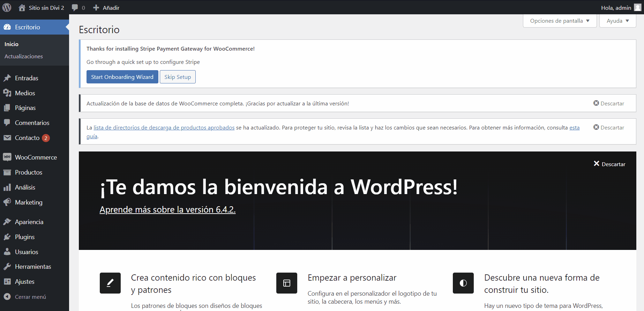Click the Análisis bar chart icon
Image resolution: width=644 pixels, height=311 pixels.
click(7, 187)
